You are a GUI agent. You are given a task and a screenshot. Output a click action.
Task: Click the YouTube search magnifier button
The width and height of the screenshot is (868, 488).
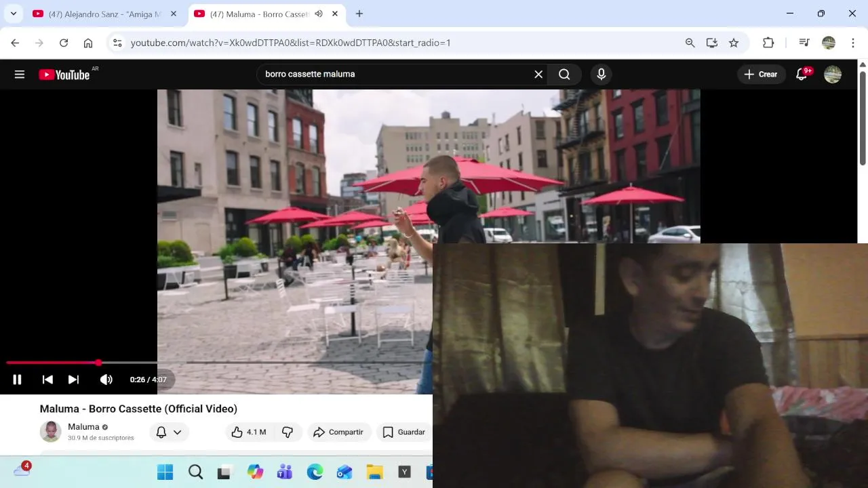pyautogui.click(x=564, y=75)
